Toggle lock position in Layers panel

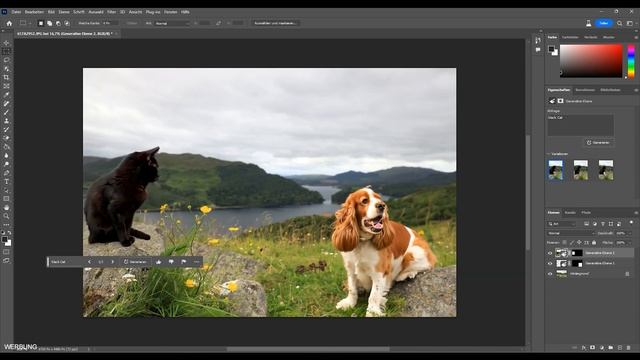click(x=579, y=242)
